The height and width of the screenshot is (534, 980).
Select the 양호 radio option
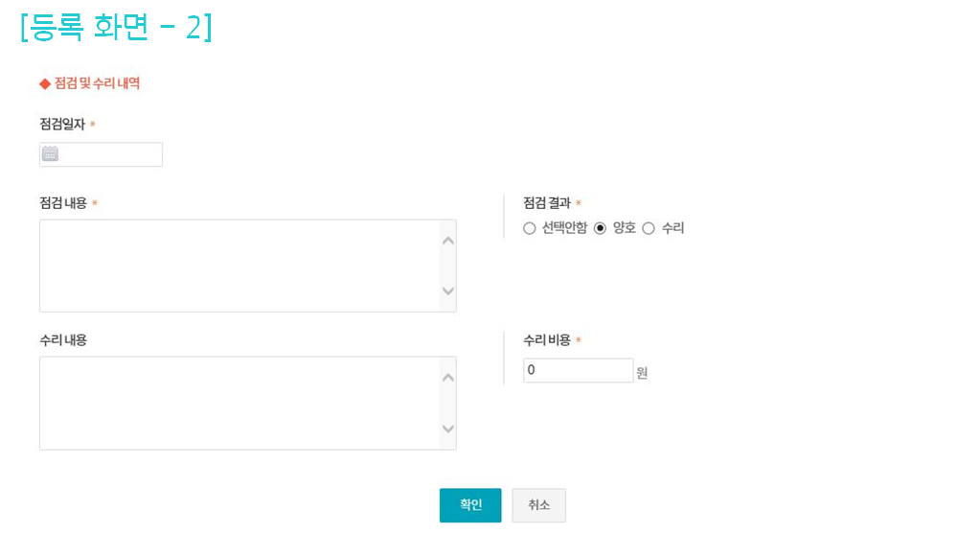pyautogui.click(x=601, y=228)
